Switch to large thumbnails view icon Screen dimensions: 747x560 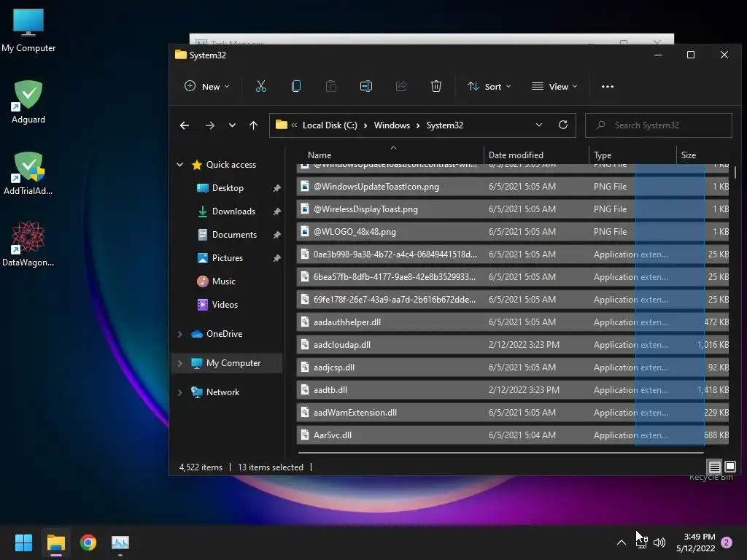[729, 467]
